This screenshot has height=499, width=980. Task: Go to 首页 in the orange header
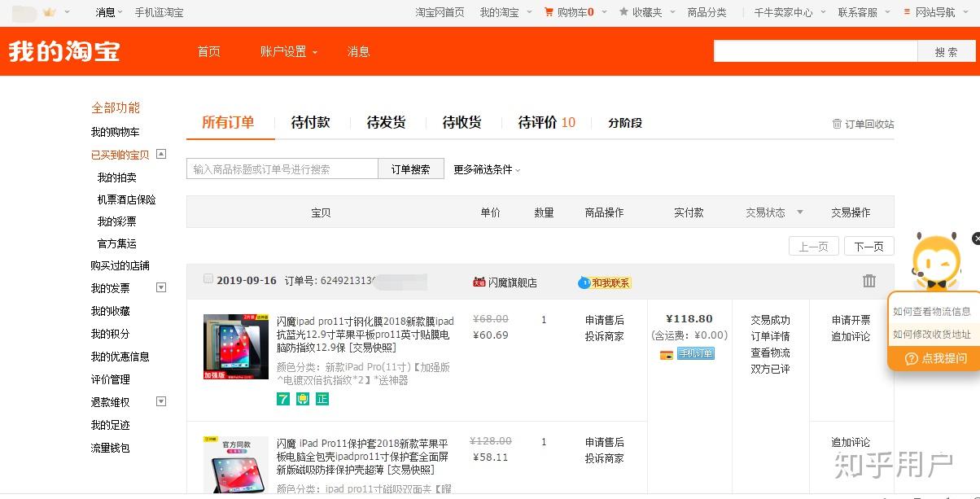coord(209,51)
